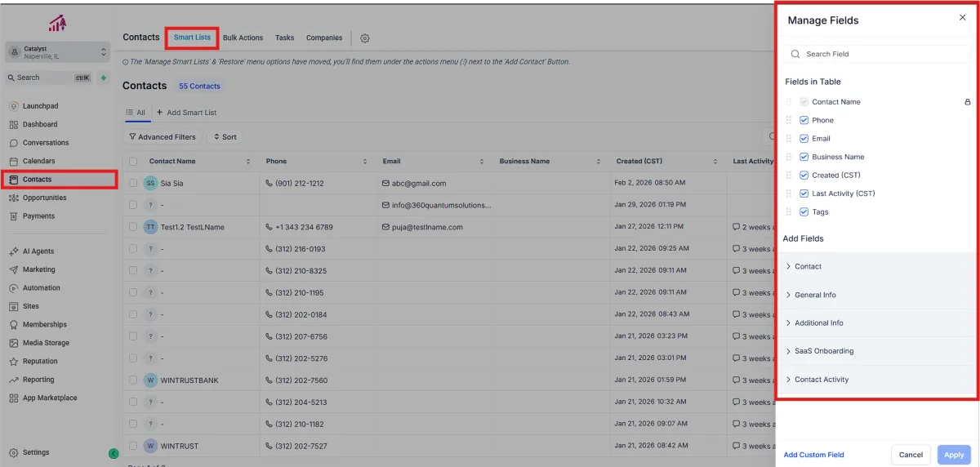Expand the Additional Info group

878,323
